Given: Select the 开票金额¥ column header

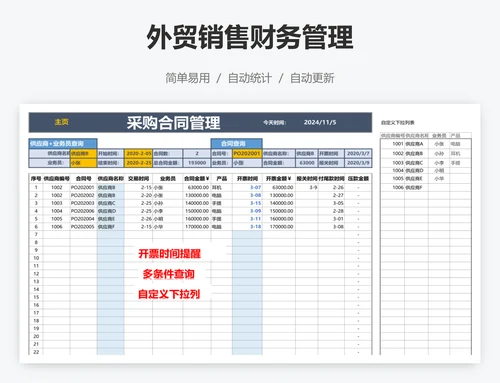Looking at the screenshot, I should [x=279, y=179].
